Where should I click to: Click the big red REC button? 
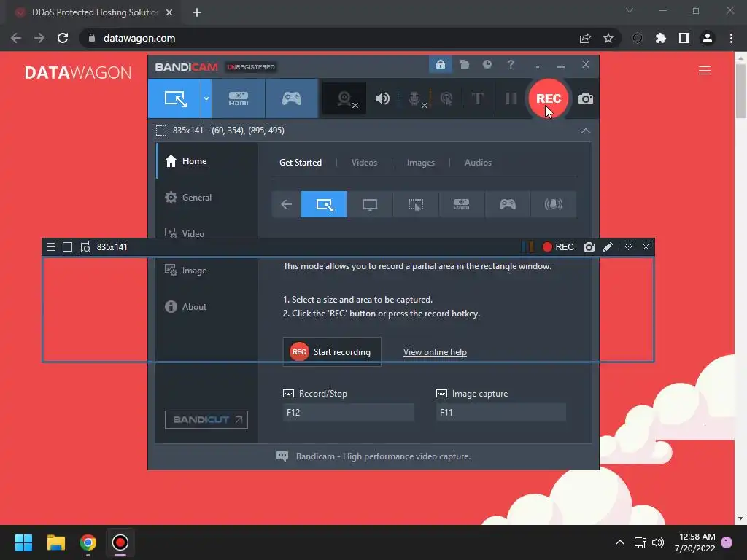[x=549, y=98]
